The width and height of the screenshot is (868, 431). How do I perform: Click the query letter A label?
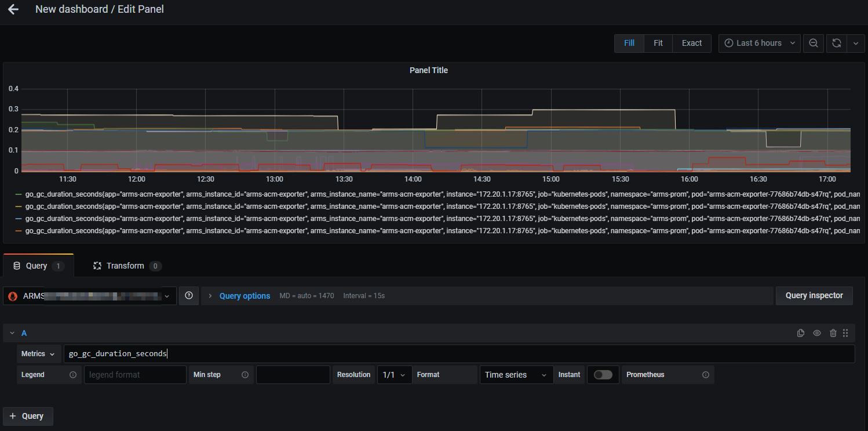(24, 333)
